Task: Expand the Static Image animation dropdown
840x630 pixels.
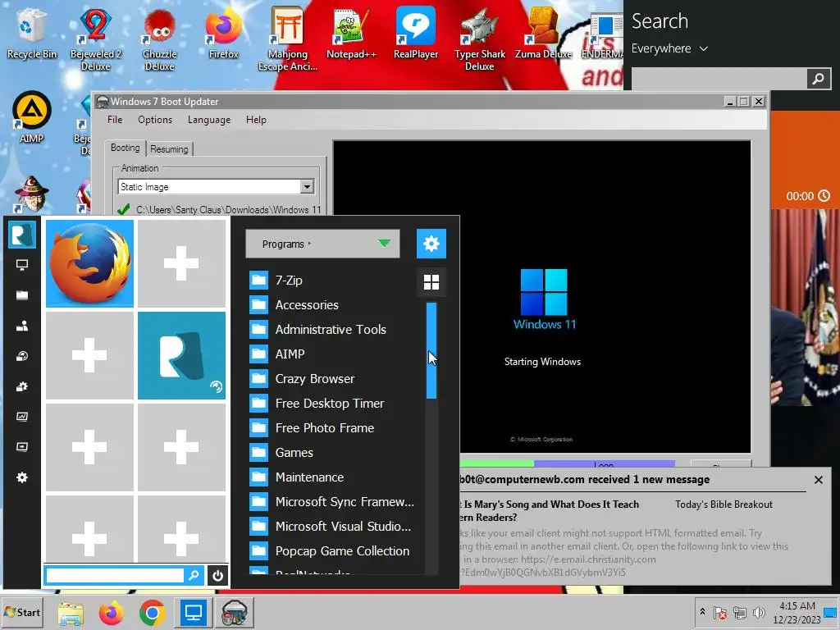Action: tap(307, 186)
